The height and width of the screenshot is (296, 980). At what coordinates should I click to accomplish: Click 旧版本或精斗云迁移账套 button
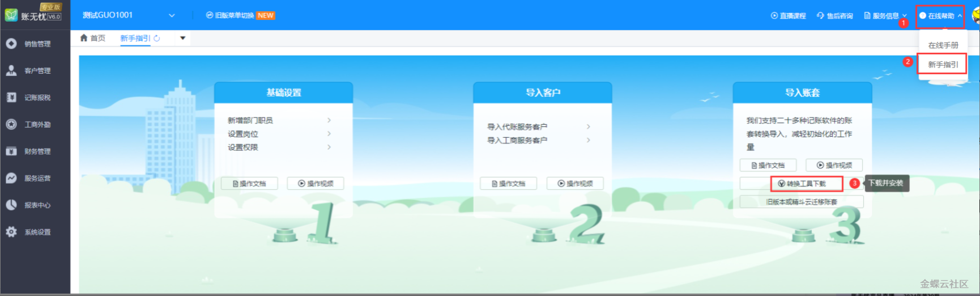tap(801, 202)
